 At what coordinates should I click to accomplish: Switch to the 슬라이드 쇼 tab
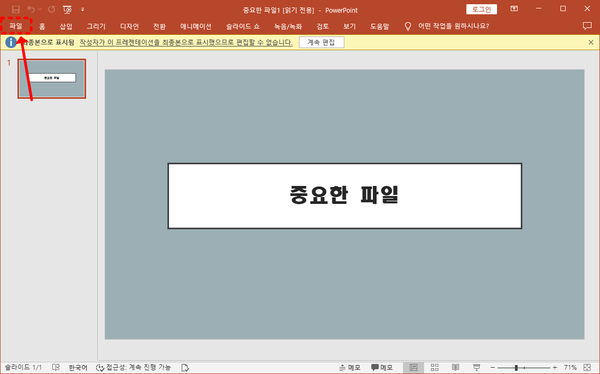click(x=243, y=26)
